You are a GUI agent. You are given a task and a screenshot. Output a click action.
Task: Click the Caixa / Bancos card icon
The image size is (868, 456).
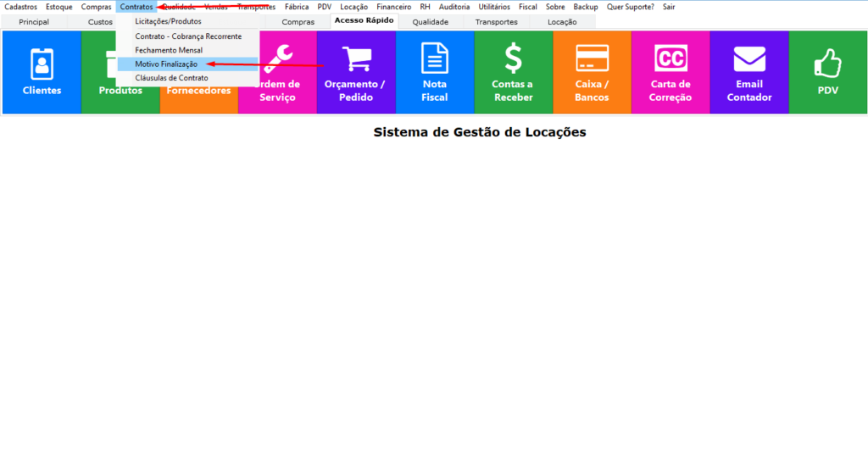592,58
